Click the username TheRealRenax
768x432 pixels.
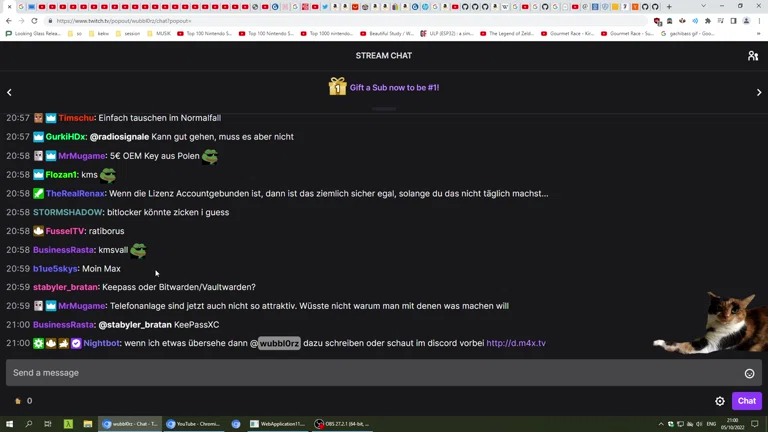click(x=75, y=193)
